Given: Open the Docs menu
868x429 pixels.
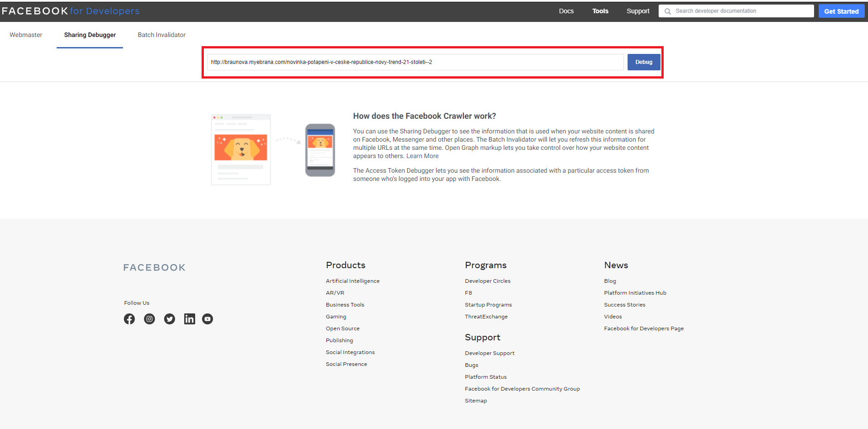Looking at the screenshot, I should (x=566, y=11).
